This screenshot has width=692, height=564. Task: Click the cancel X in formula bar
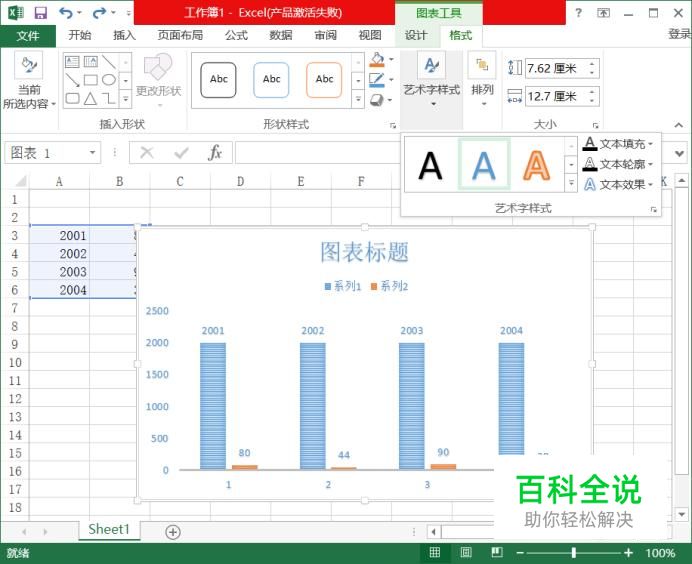[x=147, y=153]
